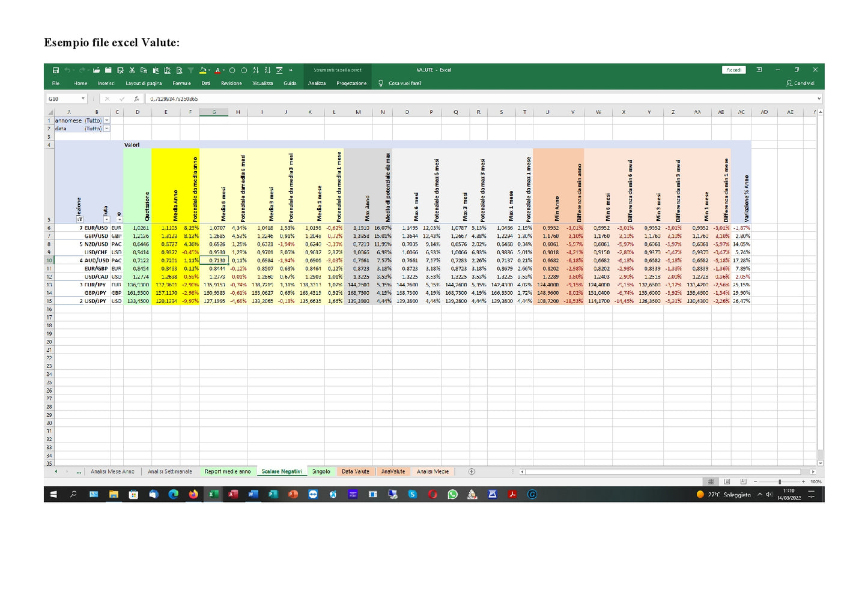
Task: Switch to the Singolo sheet
Action: coord(321,472)
